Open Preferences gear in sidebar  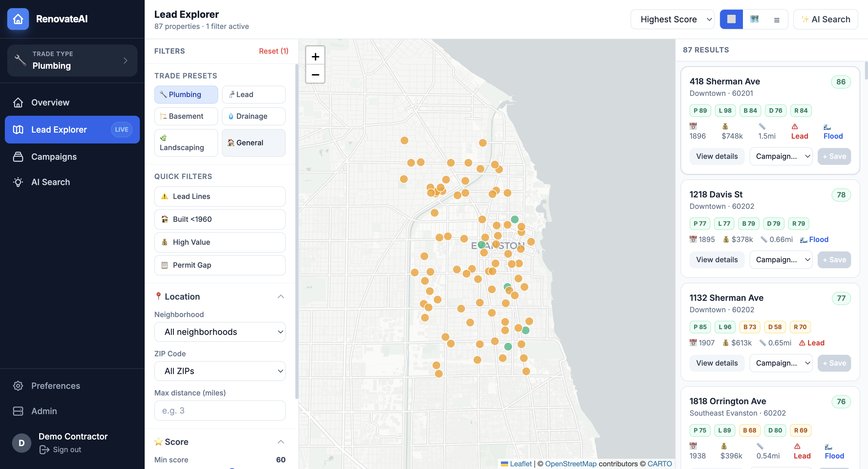(18, 386)
